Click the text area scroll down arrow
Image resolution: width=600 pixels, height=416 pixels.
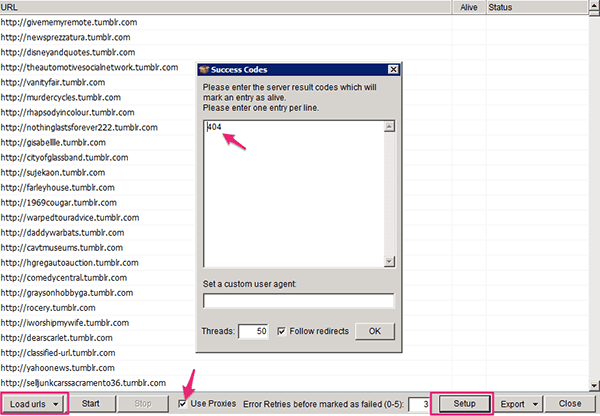pyautogui.click(x=389, y=261)
